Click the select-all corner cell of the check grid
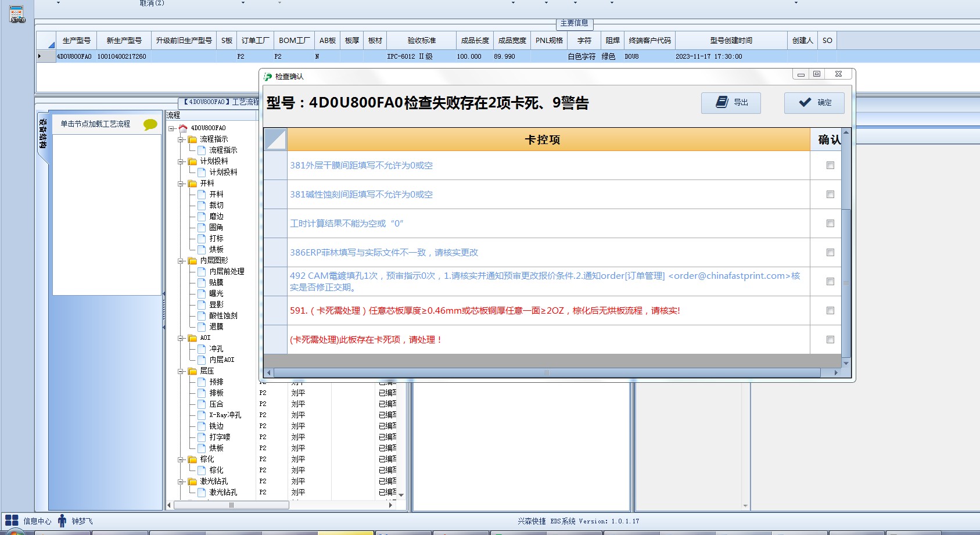 point(275,140)
